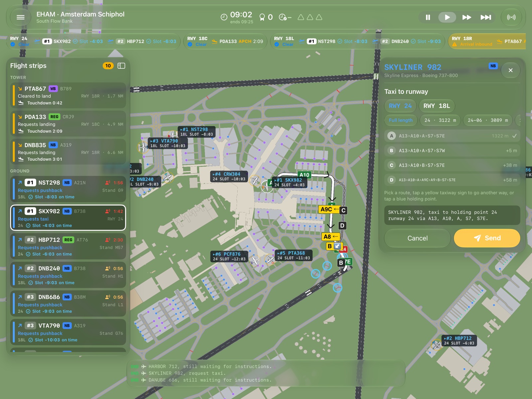Select the HBP712 ground strip

(x=68, y=247)
